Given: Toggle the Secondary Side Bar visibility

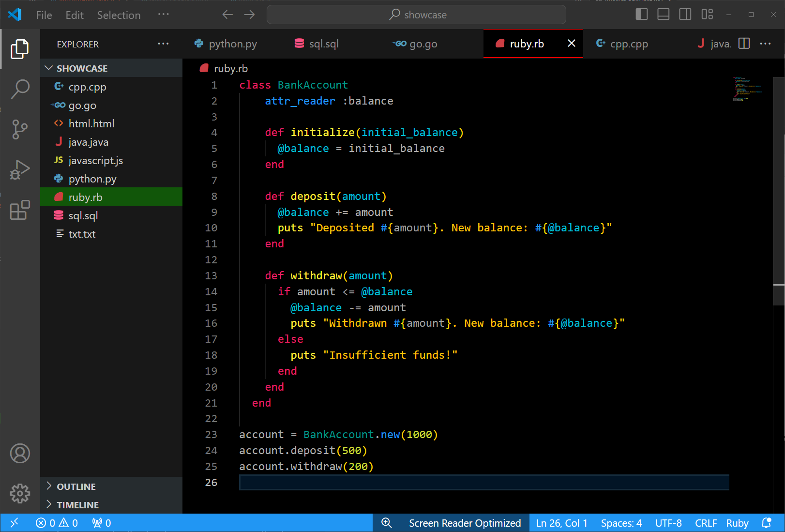Looking at the screenshot, I should pos(685,15).
